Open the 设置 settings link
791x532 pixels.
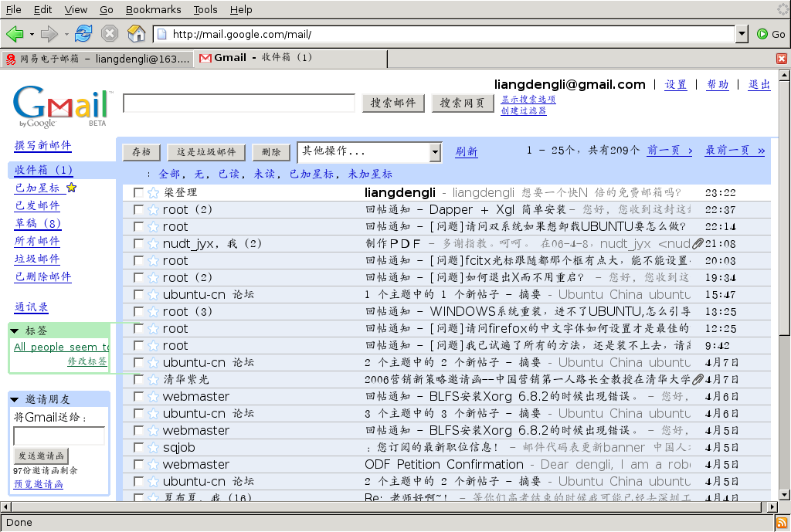[675, 84]
